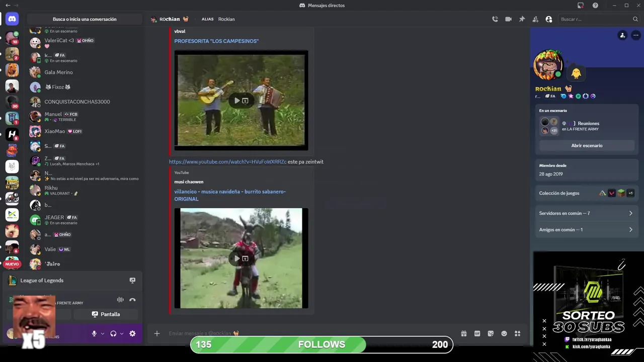Open Busca o inicia una conversación
Screen dimensions: 644x362
tap(85, 19)
